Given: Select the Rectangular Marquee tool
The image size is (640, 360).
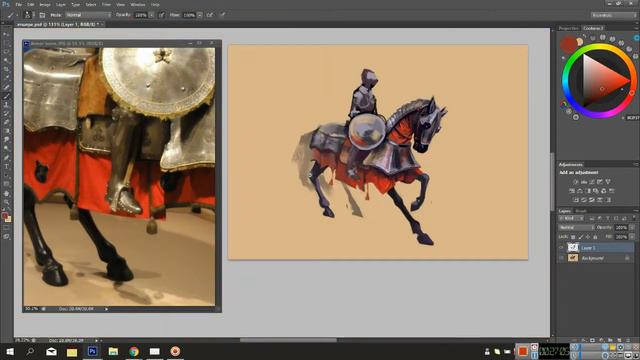Looking at the screenshot, I should coord(6,43).
